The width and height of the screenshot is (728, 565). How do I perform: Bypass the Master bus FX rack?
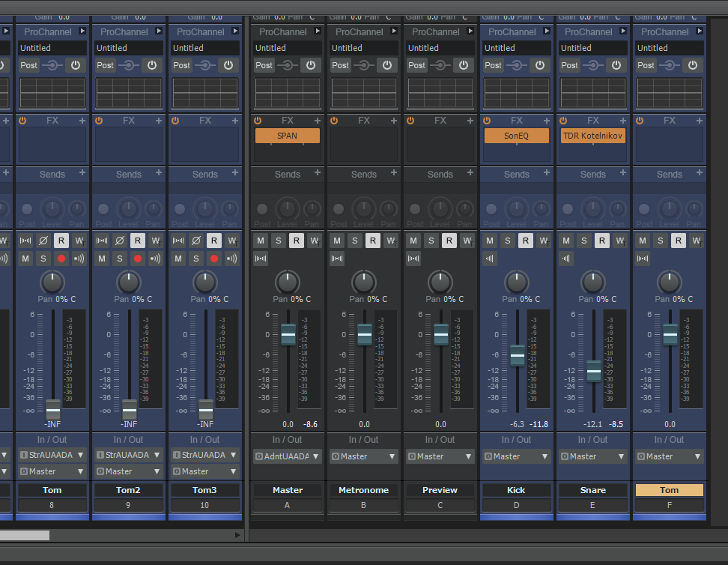(x=258, y=121)
